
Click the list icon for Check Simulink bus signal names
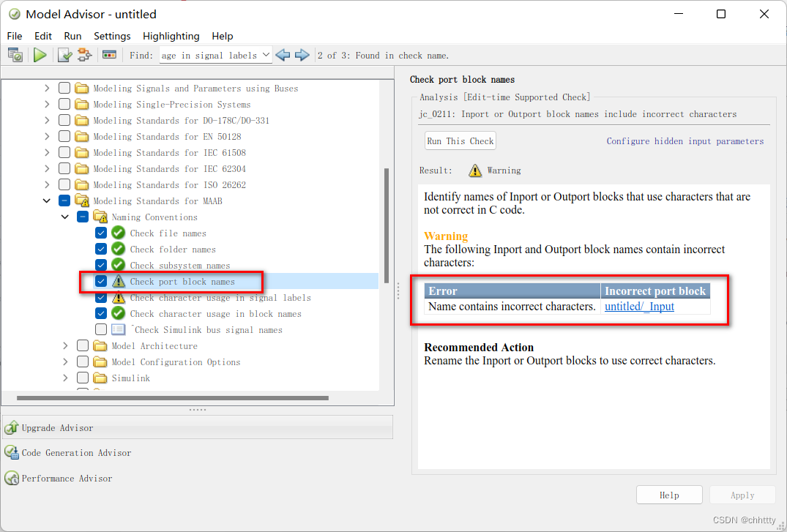point(118,329)
